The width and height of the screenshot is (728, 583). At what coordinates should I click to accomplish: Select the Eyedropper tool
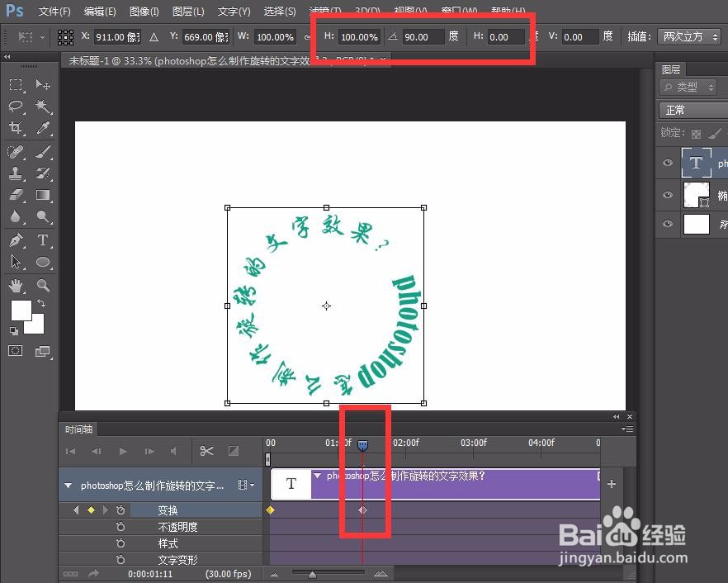[43, 128]
